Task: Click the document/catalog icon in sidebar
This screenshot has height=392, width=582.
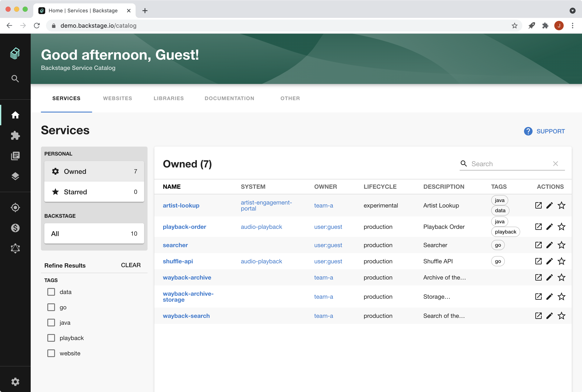Action: (x=15, y=156)
